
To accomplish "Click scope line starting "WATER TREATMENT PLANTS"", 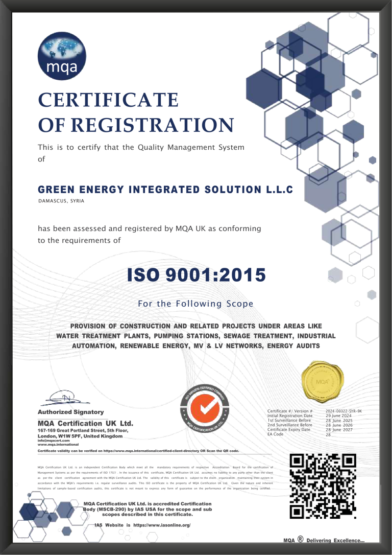I will click(196, 336).
